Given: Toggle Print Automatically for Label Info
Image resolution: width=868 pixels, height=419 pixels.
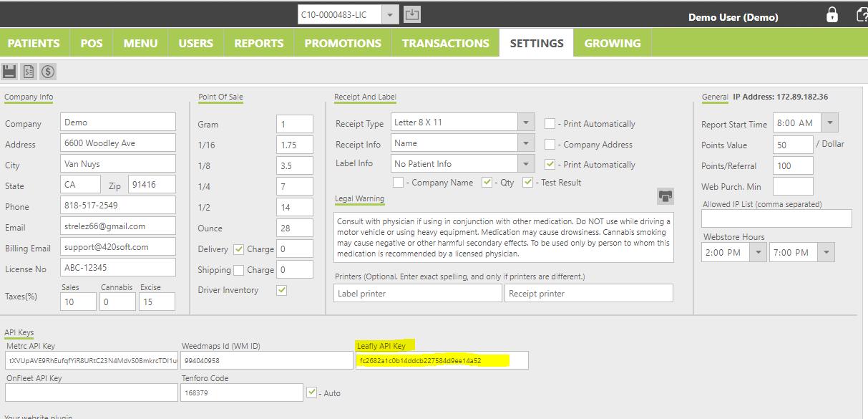Looking at the screenshot, I should click(x=550, y=164).
